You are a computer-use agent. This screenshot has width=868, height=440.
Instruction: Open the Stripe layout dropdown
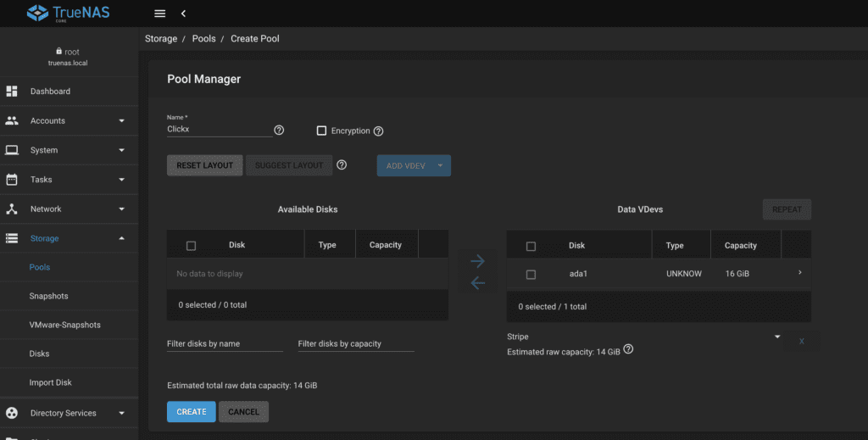(643, 337)
